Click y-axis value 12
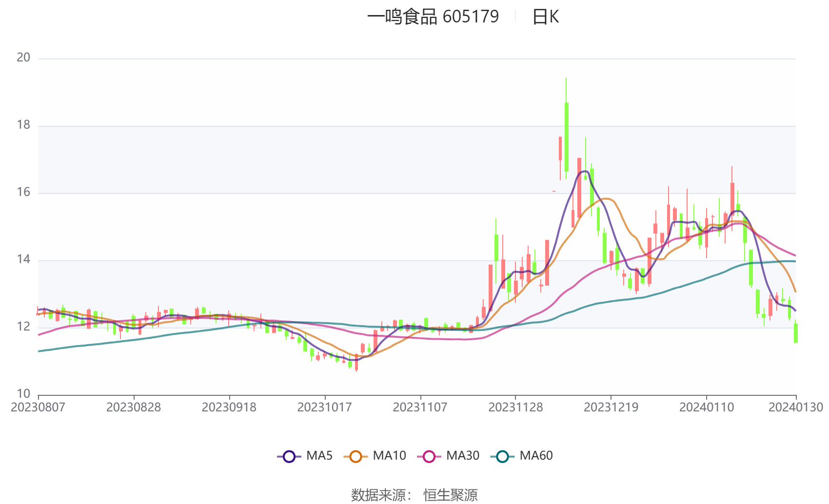The height and width of the screenshot is (504, 829). click(23, 327)
